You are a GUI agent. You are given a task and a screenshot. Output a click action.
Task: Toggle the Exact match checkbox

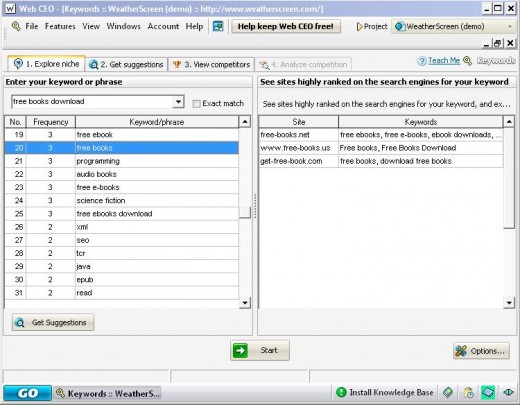[196, 104]
